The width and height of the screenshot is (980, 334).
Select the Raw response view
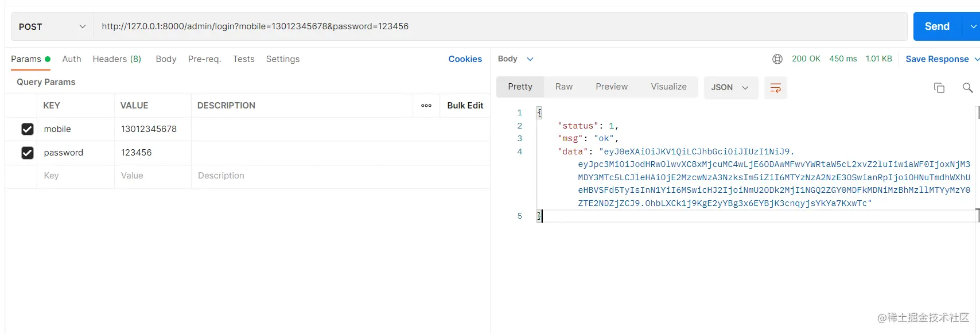pyautogui.click(x=564, y=87)
